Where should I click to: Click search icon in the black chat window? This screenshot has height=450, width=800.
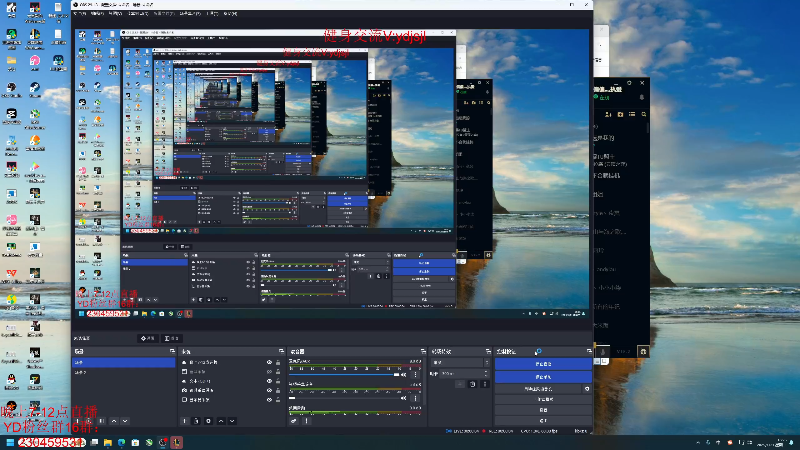point(643,115)
